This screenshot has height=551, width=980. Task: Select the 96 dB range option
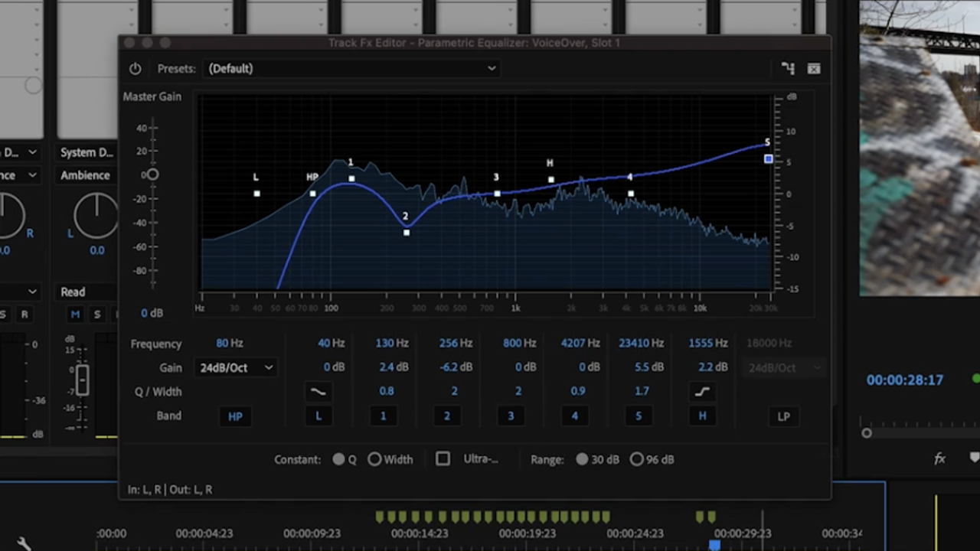click(x=637, y=459)
